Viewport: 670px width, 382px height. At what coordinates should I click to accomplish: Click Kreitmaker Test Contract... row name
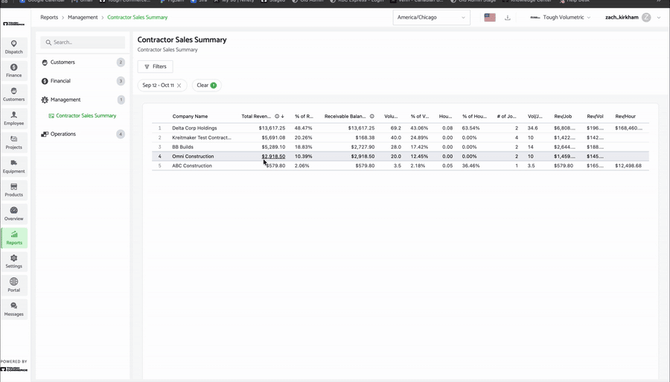201,138
